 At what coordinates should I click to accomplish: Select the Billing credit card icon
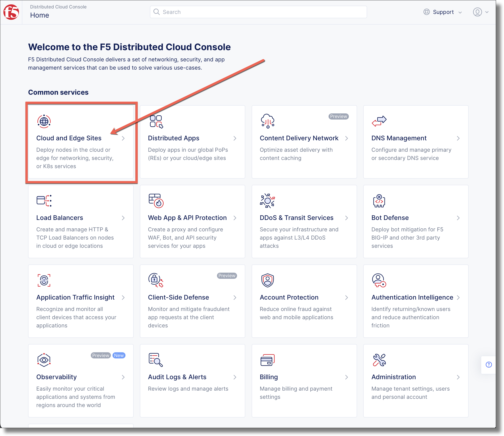coord(267,360)
